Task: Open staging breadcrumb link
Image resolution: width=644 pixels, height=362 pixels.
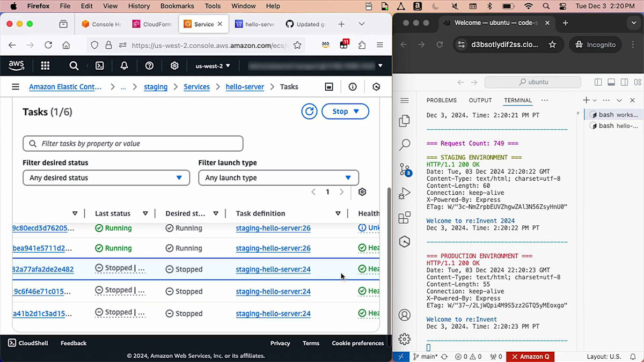Action: [156, 87]
